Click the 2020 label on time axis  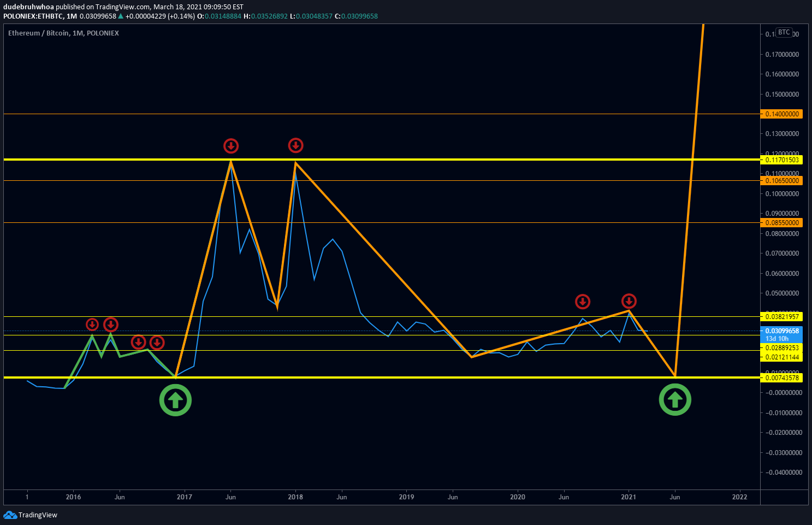point(517,497)
